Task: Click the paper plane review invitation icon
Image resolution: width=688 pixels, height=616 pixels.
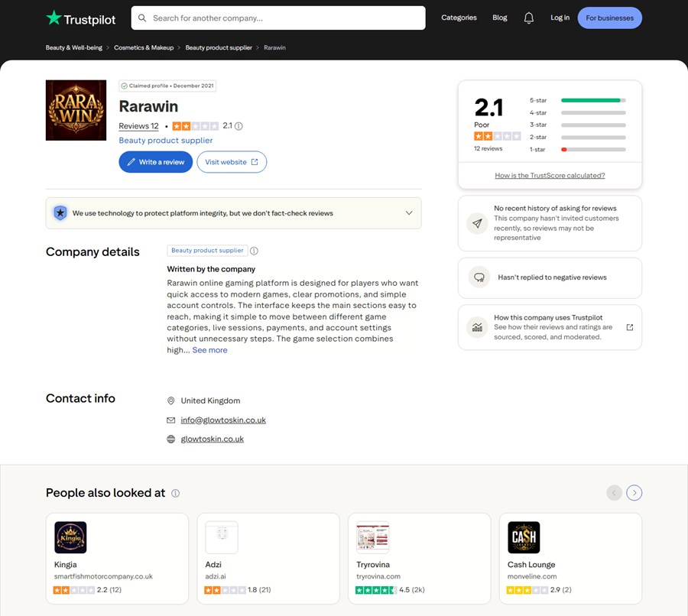Action: coord(477,223)
